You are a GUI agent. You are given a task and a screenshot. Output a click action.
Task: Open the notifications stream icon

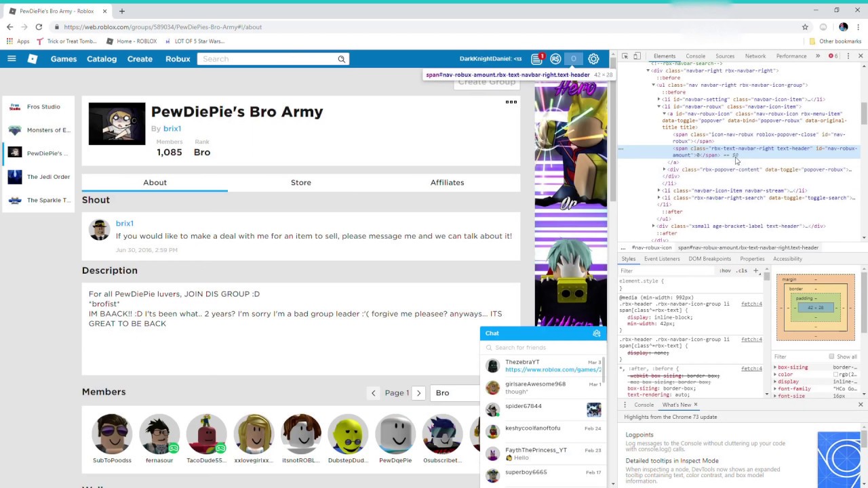point(537,59)
